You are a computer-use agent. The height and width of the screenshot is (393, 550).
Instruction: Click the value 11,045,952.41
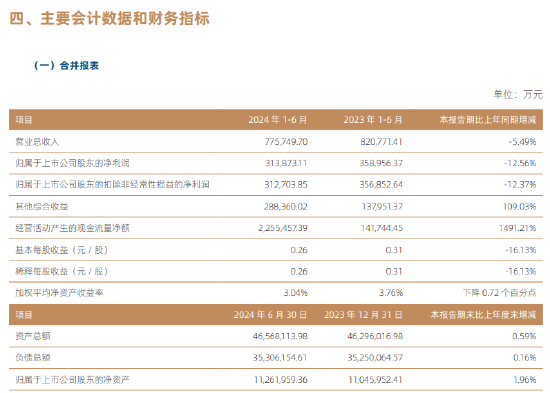[375, 380]
